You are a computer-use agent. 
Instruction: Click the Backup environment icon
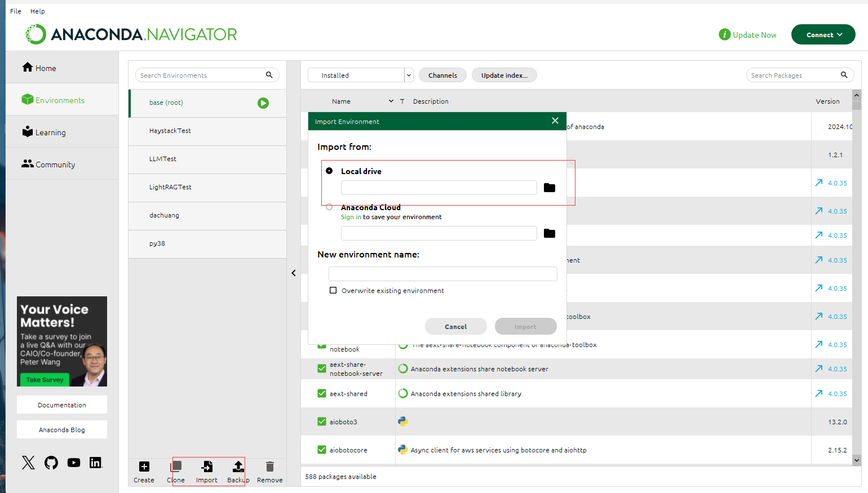238,467
